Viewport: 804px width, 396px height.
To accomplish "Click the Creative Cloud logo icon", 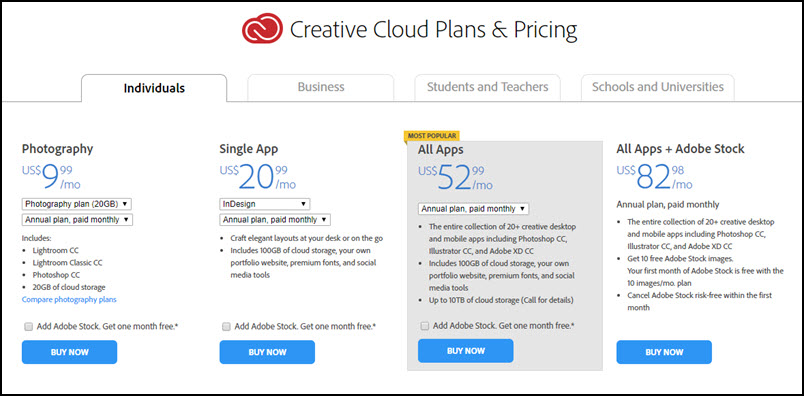I will click(x=262, y=29).
